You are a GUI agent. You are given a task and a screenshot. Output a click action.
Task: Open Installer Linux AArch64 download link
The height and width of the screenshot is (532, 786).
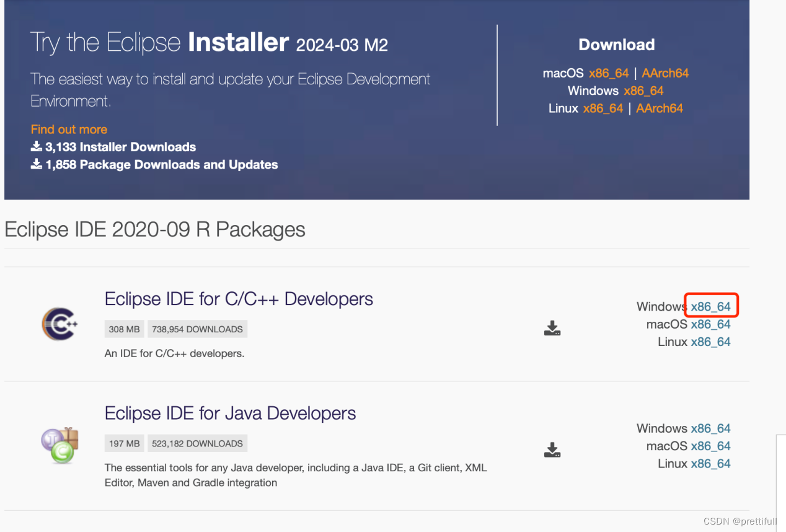(660, 108)
